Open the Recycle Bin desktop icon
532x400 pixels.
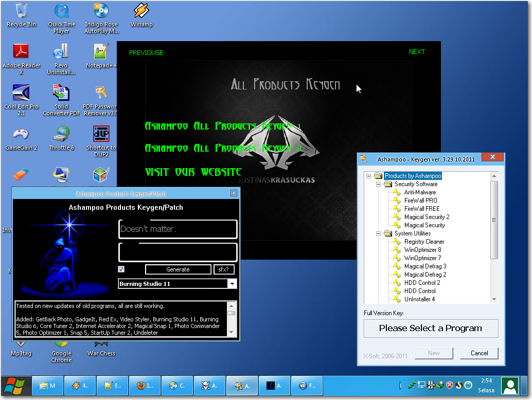[x=21, y=15]
